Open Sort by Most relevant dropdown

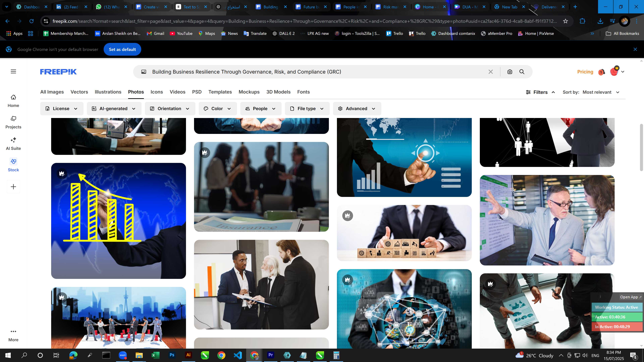[x=601, y=92]
